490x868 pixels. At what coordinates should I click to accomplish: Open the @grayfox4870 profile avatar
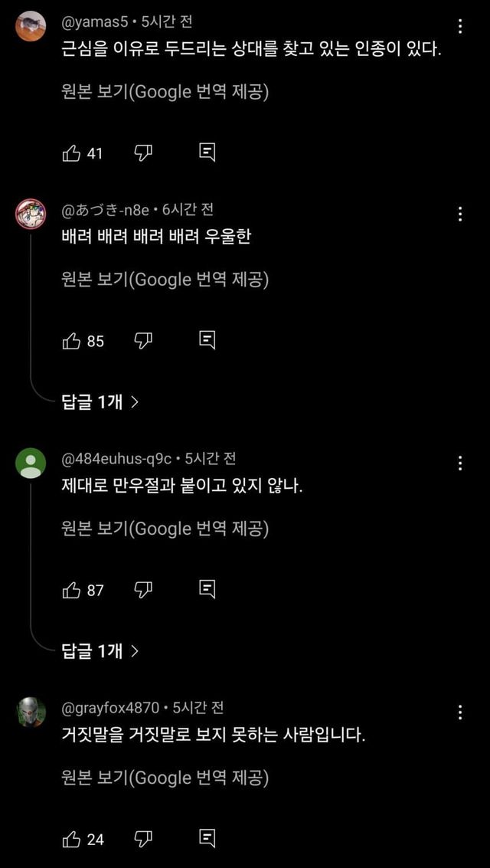pos(31,712)
